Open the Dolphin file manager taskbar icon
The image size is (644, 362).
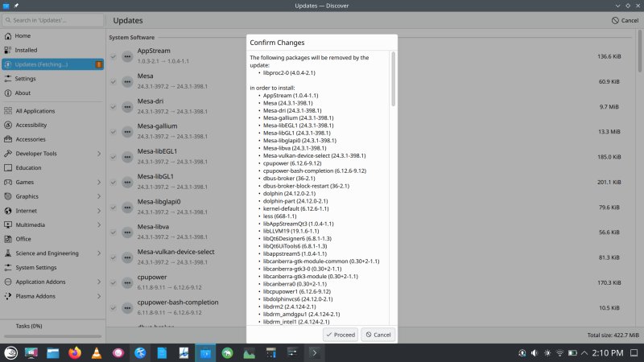53,353
